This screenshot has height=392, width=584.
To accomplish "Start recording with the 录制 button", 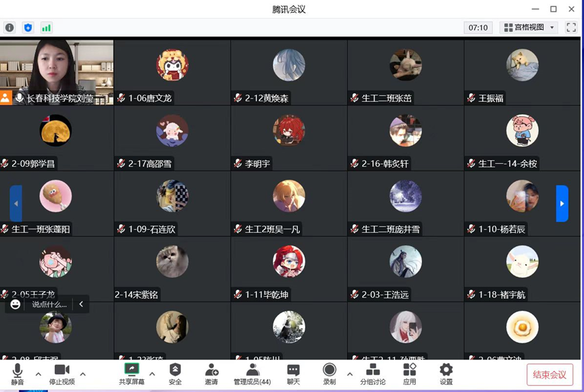I will pyautogui.click(x=329, y=374).
